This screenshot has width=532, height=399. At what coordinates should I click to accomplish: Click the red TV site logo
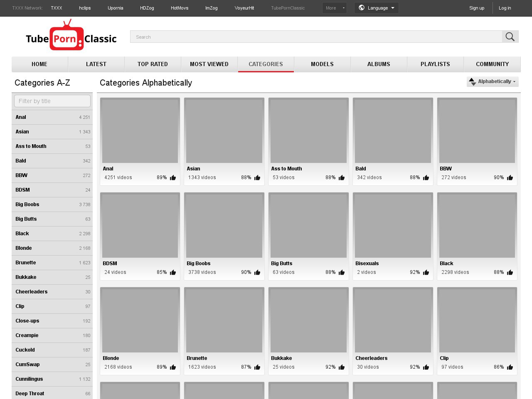coord(66,37)
